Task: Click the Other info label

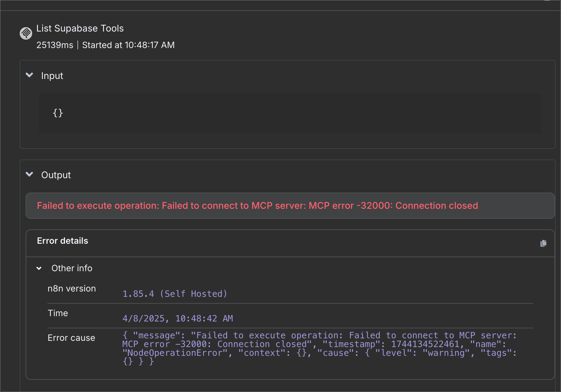Action: point(72,268)
